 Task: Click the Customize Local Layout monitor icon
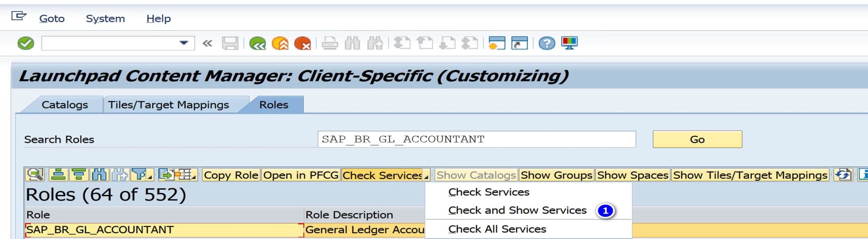(x=569, y=43)
